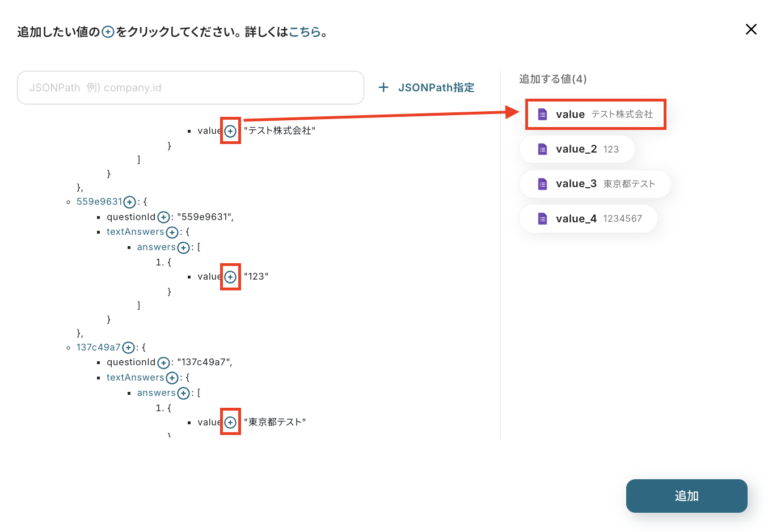Focus the JSONPath input field

191,87
